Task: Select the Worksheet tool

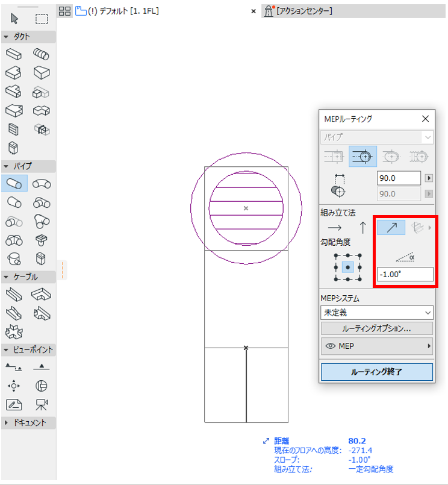Action: (x=14, y=404)
